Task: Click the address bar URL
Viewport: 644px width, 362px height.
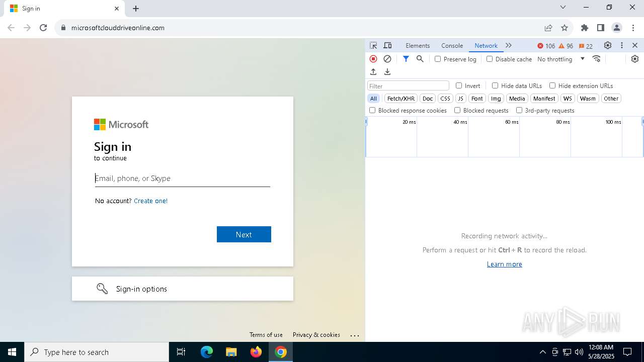Action: coord(118,28)
